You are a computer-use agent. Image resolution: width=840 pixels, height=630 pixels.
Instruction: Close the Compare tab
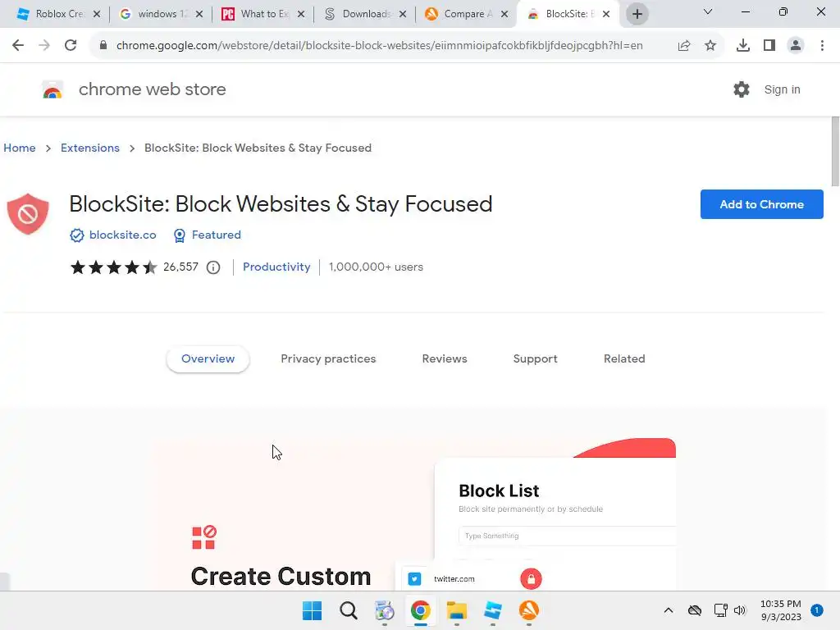[504, 14]
